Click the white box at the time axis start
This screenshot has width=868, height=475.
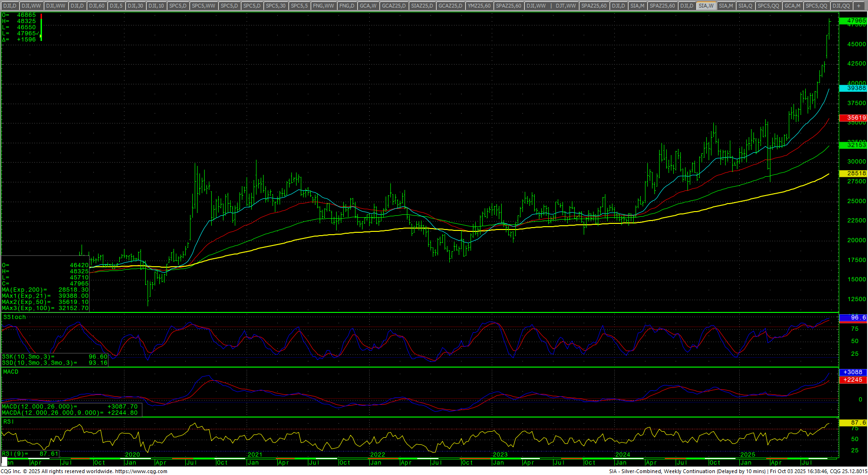point(5,460)
